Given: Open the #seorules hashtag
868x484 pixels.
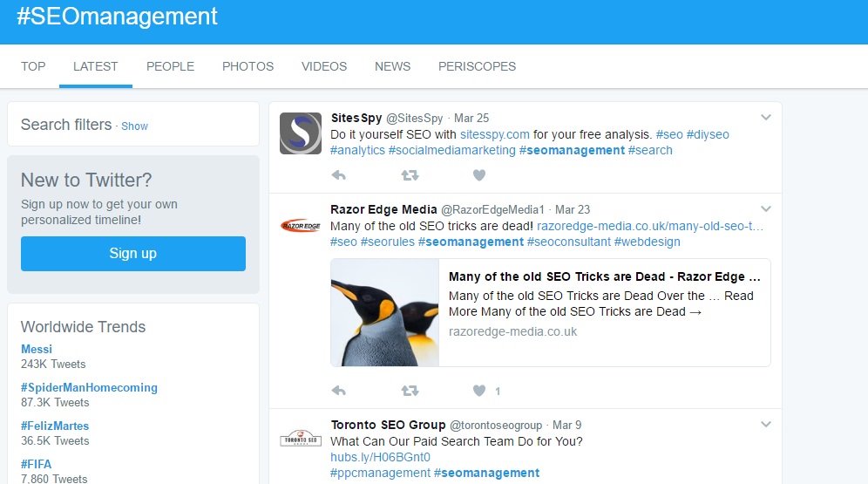Looking at the screenshot, I should point(388,242).
